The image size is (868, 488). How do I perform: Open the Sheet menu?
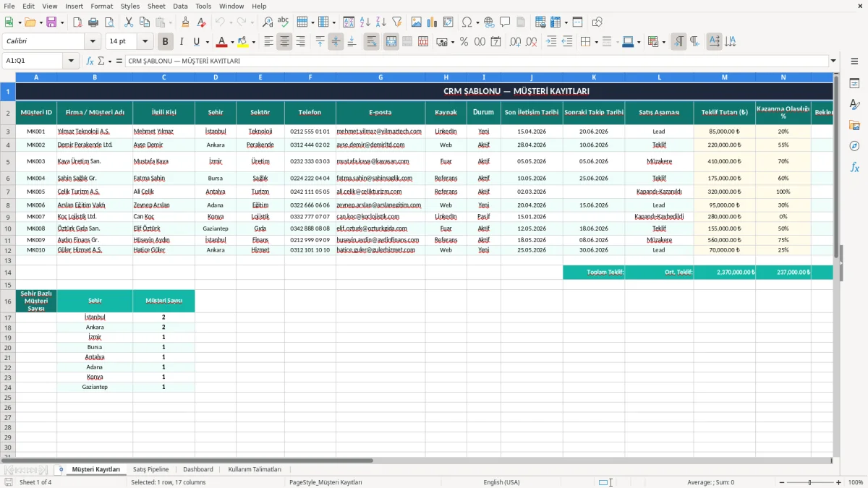click(156, 6)
